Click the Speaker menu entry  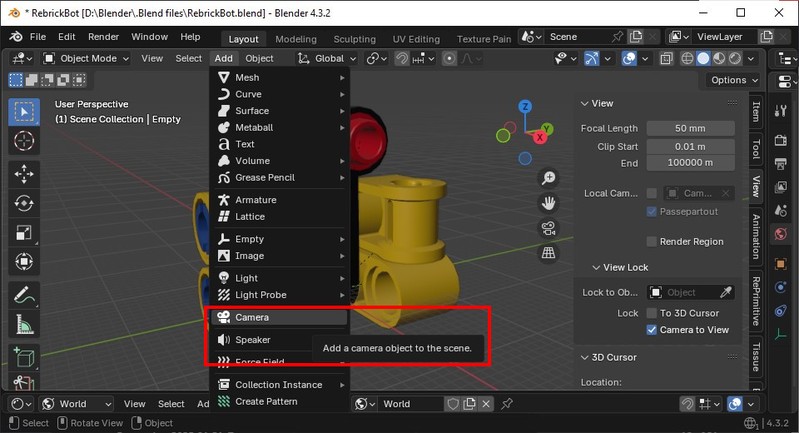point(252,340)
